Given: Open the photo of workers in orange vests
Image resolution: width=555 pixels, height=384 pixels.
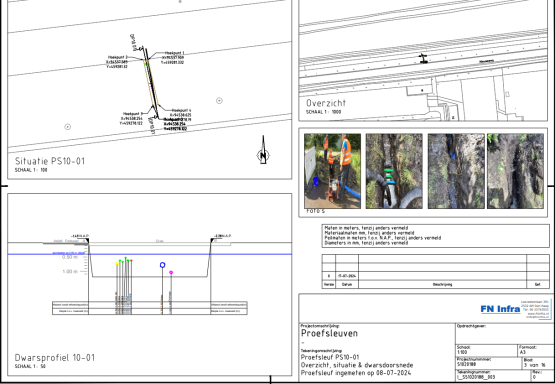Looking at the screenshot, I should pyautogui.click(x=332, y=171).
